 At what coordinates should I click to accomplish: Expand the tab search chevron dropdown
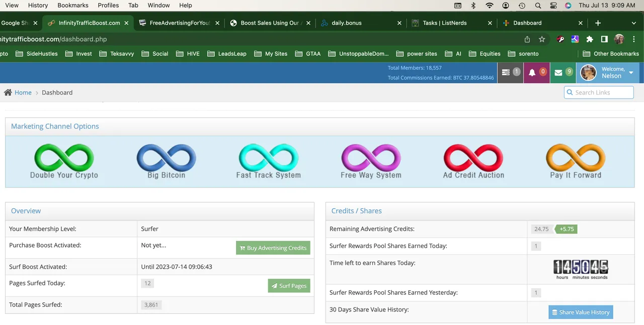[633, 23]
